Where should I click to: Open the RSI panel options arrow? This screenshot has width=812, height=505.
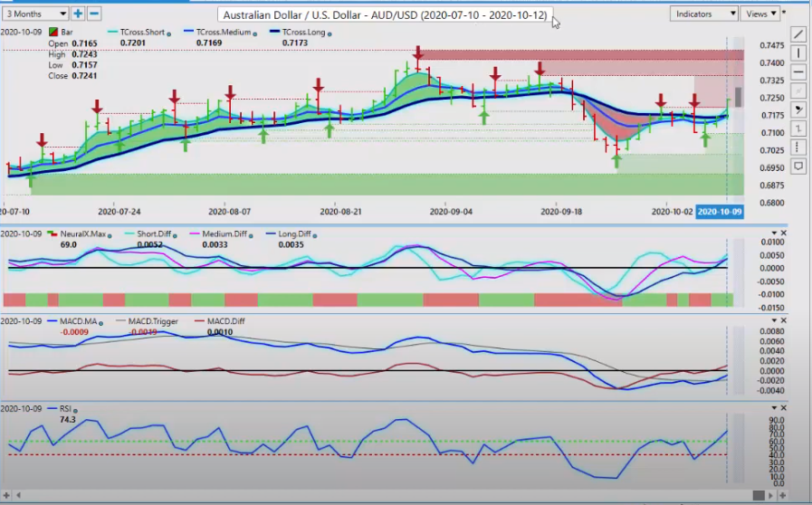point(774,408)
